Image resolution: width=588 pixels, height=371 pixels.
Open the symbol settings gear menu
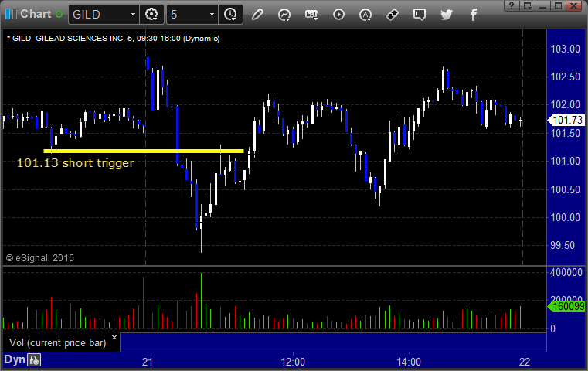[x=151, y=15]
